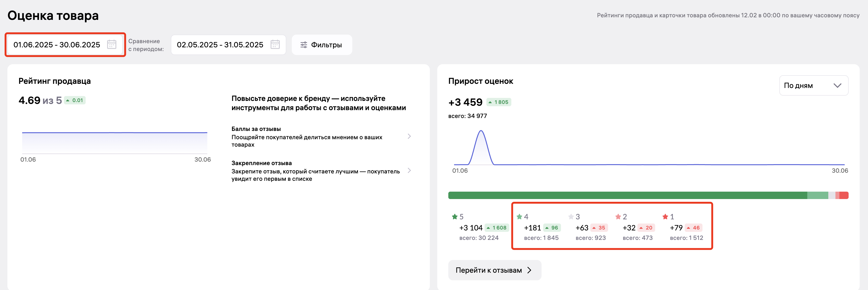Open calendar icon in the 01.06.2025 date field

tap(112, 45)
